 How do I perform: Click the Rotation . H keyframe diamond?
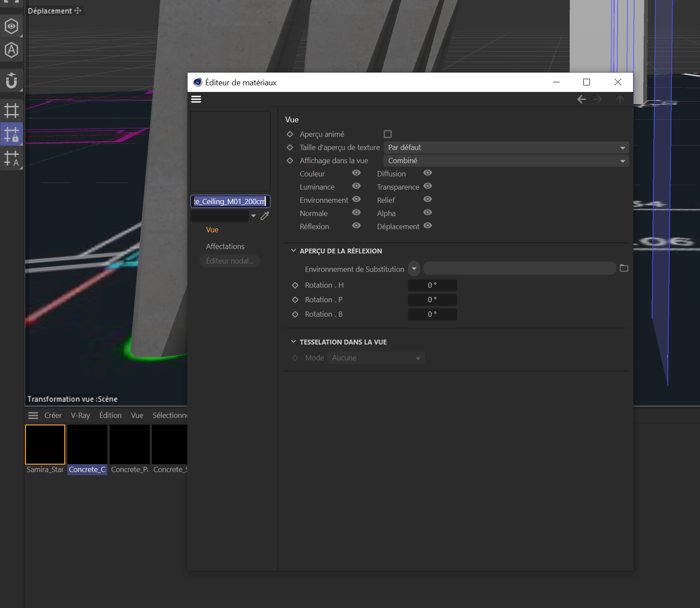pos(295,285)
